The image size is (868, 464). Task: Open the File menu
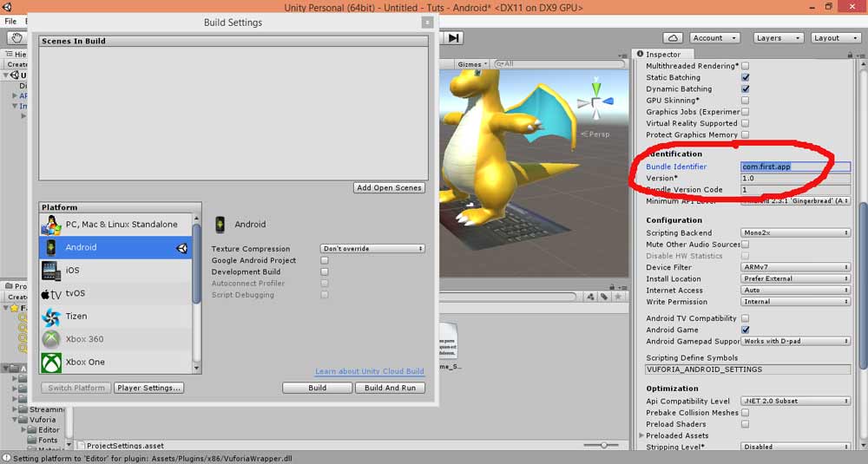10,21
